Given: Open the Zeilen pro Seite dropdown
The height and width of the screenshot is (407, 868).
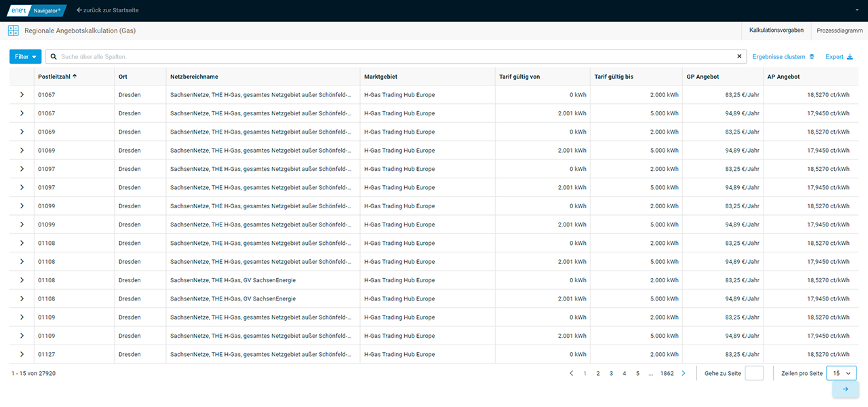Looking at the screenshot, I should [x=841, y=373].
